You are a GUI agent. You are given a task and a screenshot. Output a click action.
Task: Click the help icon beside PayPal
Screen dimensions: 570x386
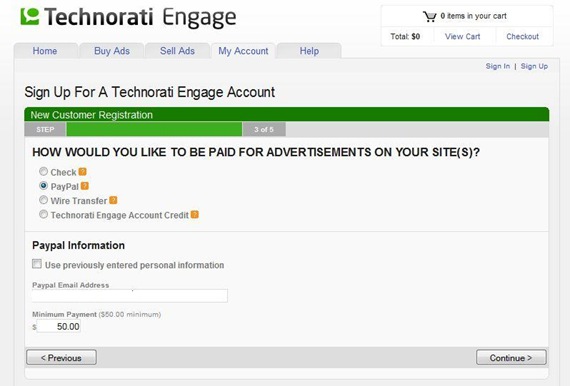(x=85, y=186)
